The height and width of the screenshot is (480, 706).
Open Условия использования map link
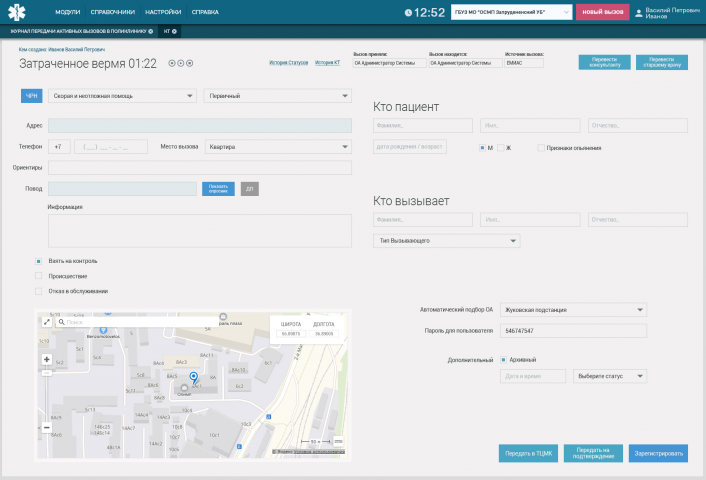pyautogui.click(x=319, y=452)
